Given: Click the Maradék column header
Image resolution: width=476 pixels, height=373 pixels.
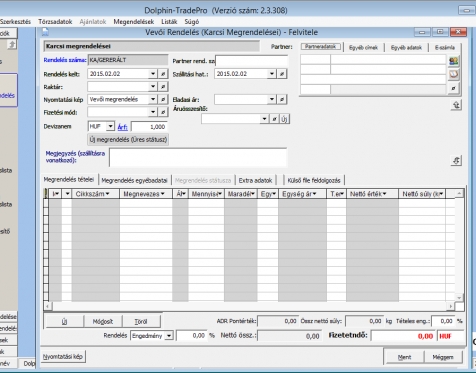Looking at the screenshot, I should pos(241,194).
